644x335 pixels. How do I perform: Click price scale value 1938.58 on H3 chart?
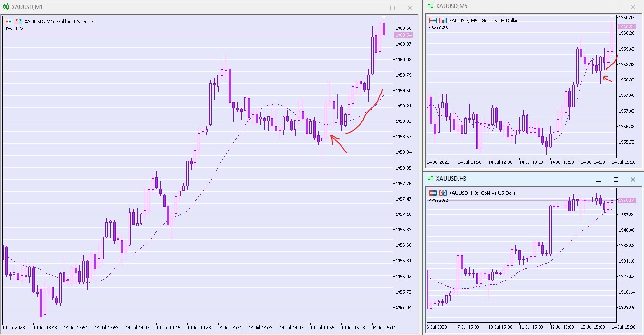click(x=627, y=246)
